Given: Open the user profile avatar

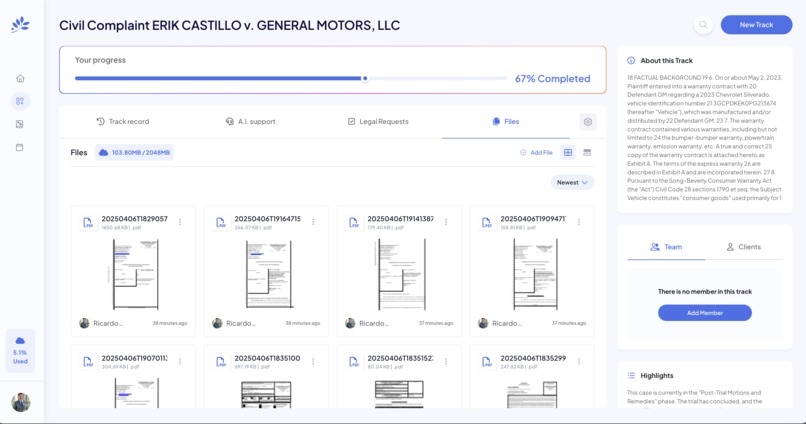Looking at the screenshot, I should (21, 402).
